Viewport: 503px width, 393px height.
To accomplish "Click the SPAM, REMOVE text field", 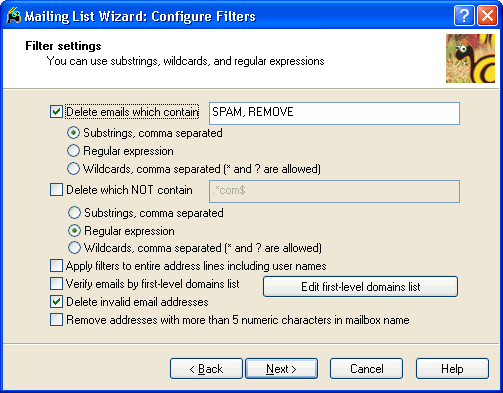I will (x=334, y=113).
